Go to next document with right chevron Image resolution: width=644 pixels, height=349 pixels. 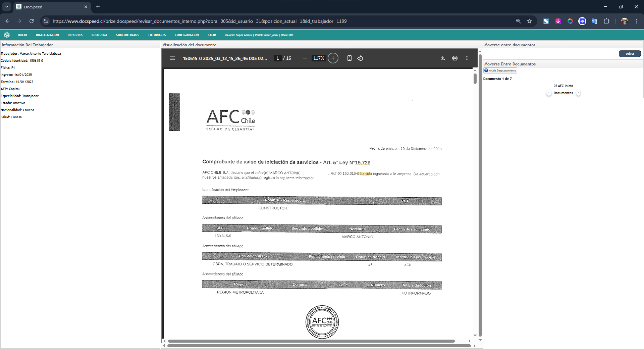click(578, 93)
